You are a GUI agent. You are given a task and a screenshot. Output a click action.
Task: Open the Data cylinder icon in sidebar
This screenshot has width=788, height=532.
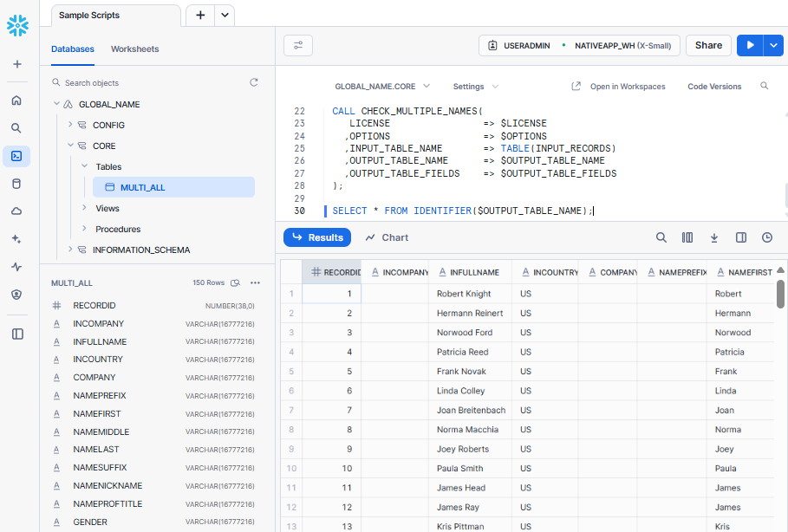(16, 184)
